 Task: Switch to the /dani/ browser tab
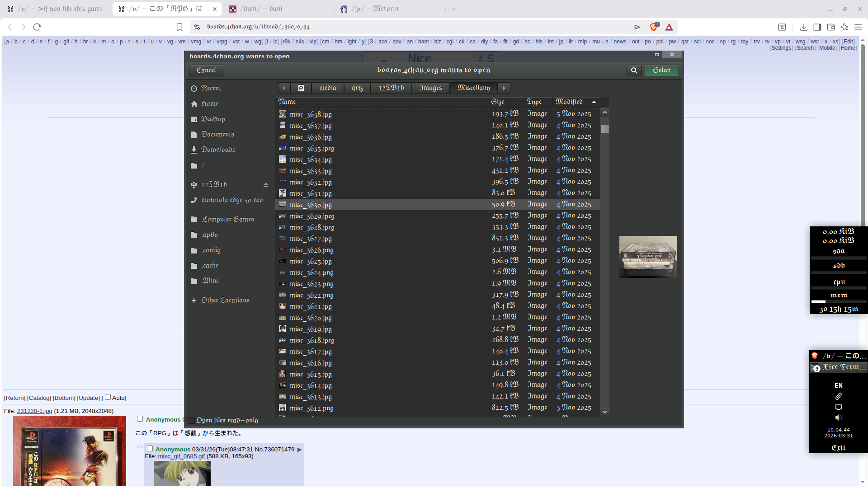(x=261, y=9)
